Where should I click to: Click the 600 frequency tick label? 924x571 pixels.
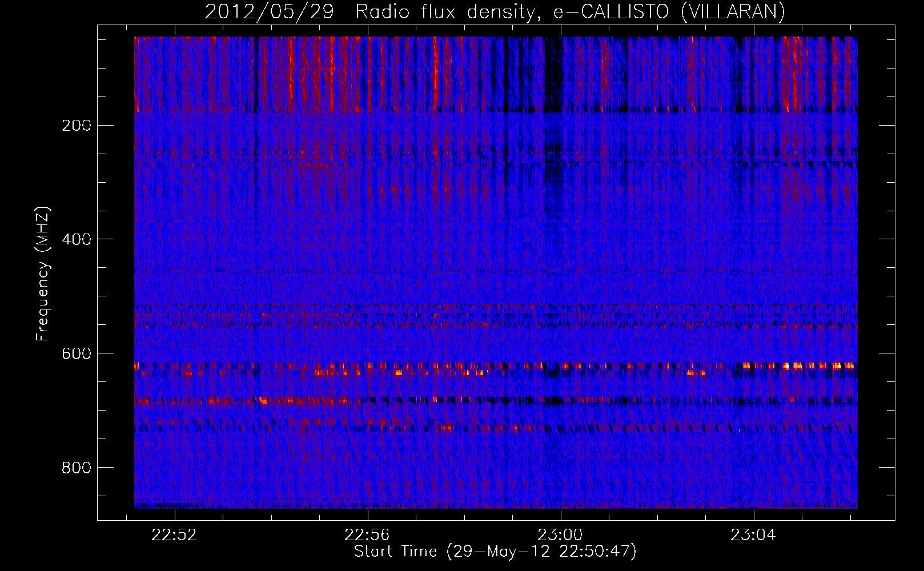(77, 353)
